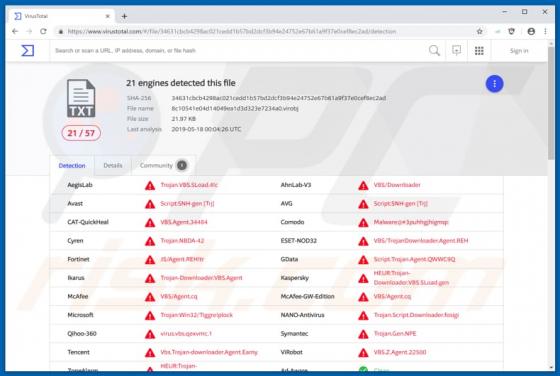Click the site lock icon in address bar
The width and height of the screenshot is (560, 376).
coord(61,31)
